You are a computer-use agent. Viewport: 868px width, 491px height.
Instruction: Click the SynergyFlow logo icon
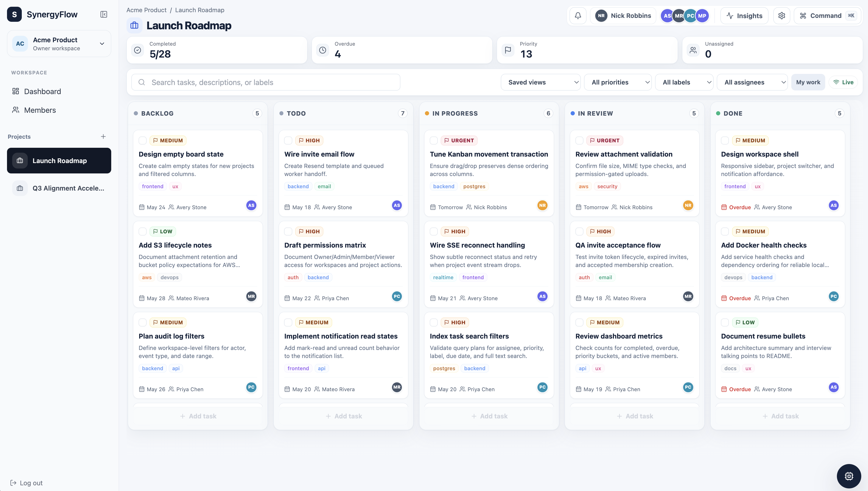tap(15, 15)
